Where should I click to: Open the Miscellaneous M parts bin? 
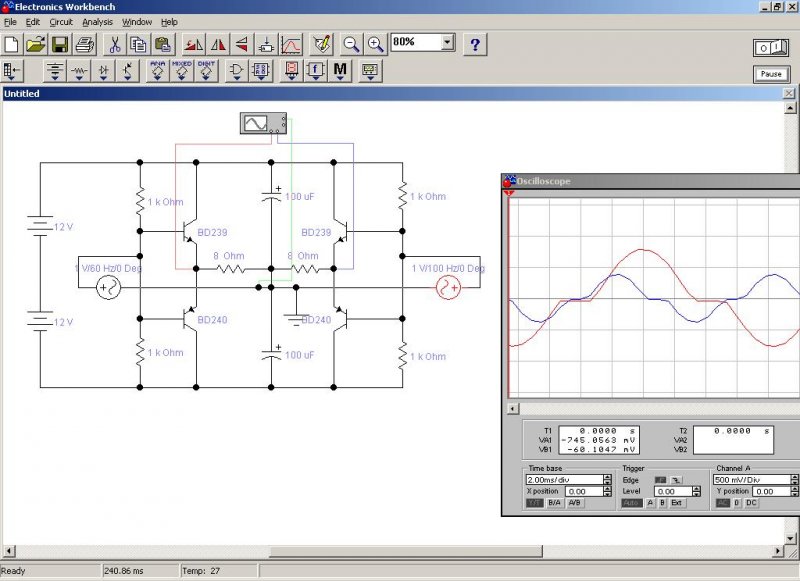click(340, 70)
